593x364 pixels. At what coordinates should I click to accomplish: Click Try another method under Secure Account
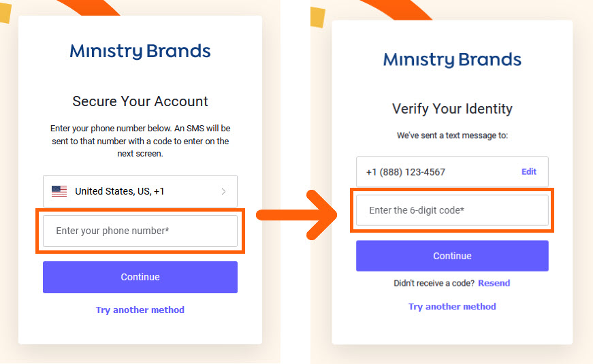click(x=140, y=310)
